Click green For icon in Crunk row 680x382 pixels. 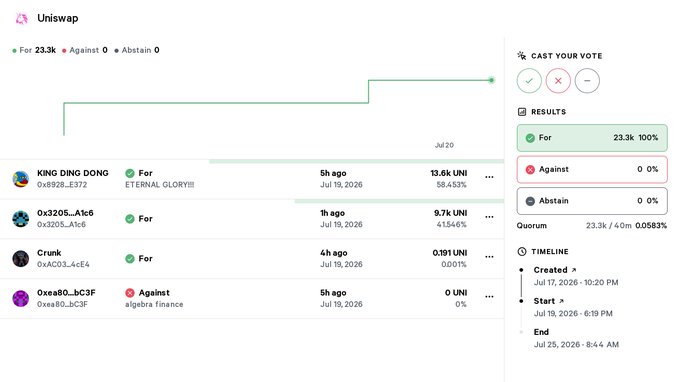130,259
